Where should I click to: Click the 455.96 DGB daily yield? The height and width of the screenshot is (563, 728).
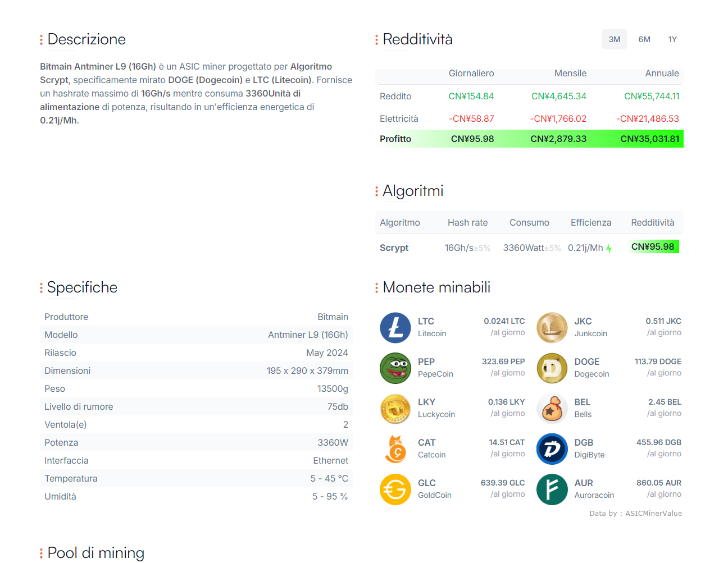click(x=659, y=442)
